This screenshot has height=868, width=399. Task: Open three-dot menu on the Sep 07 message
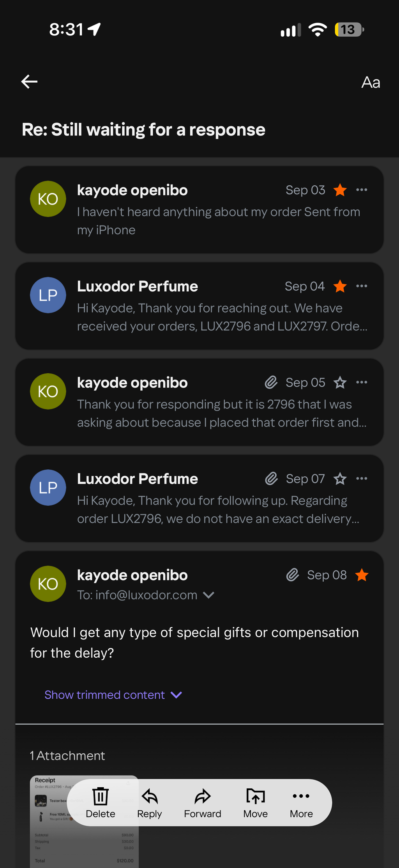(x=362, y=479)
